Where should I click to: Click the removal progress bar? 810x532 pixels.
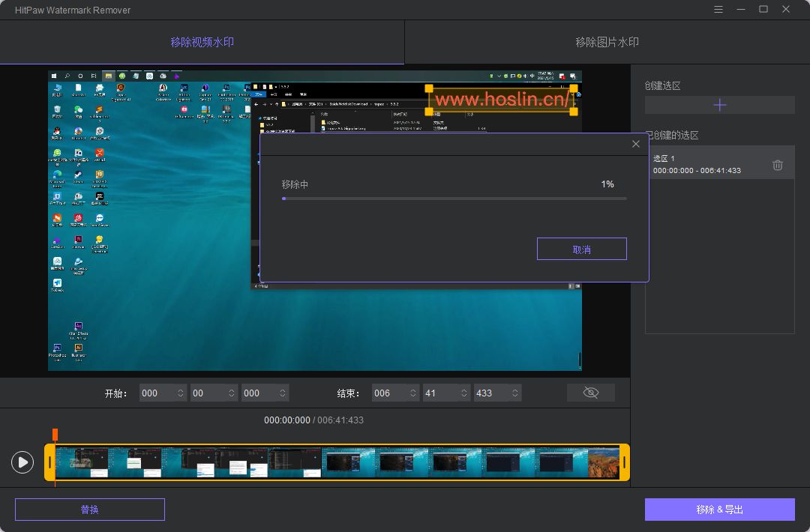click(454, 199)
